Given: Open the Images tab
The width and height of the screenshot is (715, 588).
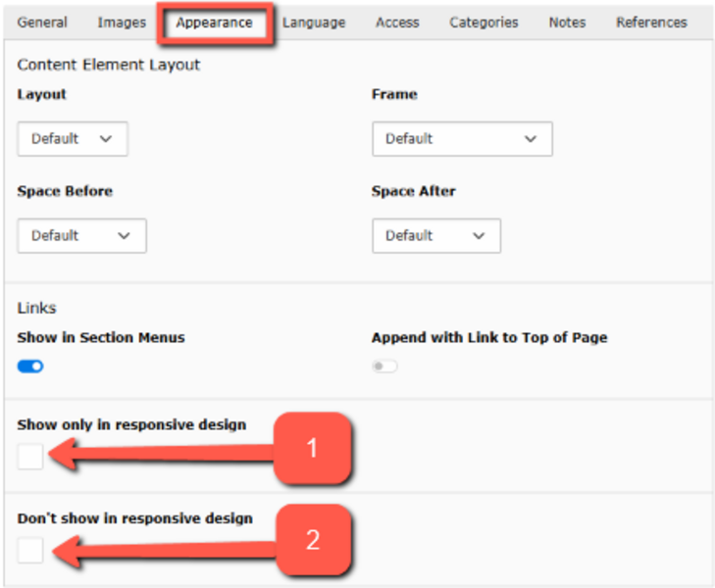Looking at the screenshot, I should (122, 23).
